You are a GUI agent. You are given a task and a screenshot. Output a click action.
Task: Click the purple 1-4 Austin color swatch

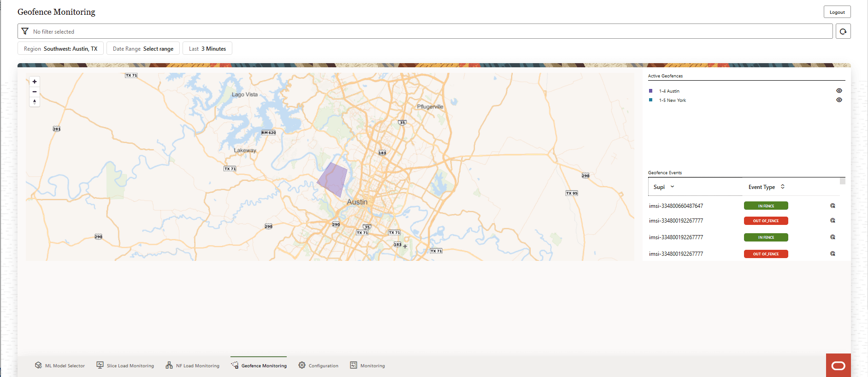tap(650, 91)
